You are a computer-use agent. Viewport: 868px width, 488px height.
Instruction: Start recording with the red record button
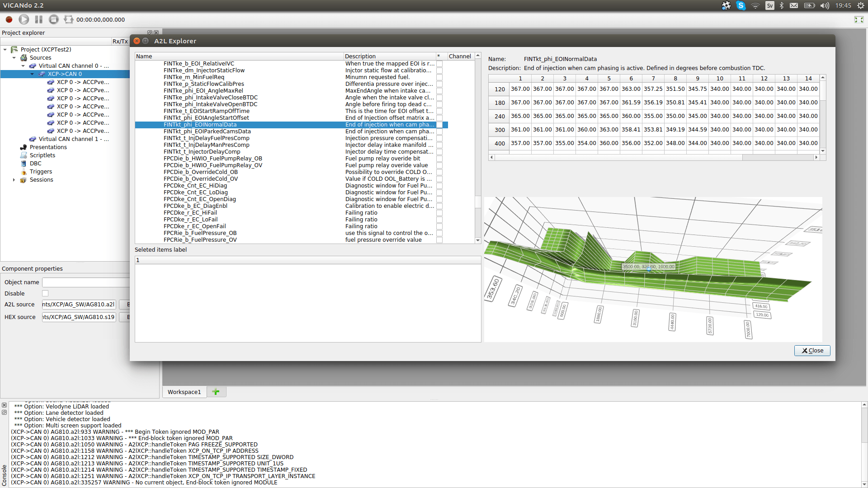[9, 19]
